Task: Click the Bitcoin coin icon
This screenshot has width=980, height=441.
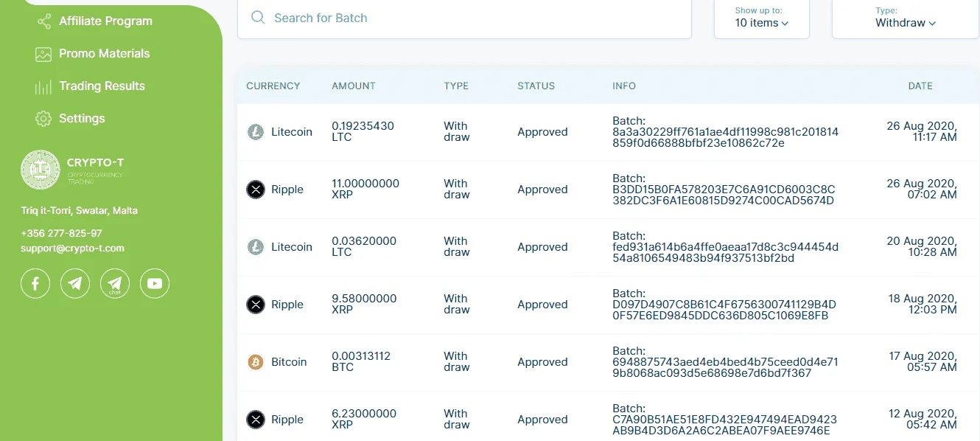Action: [x=255, y=362]
